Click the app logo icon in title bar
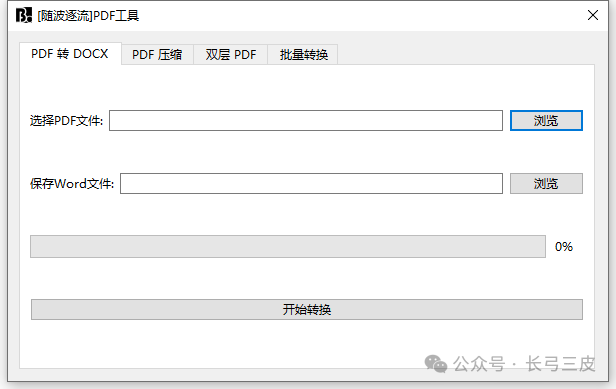The image size is (616, 389). pos(24,15)
